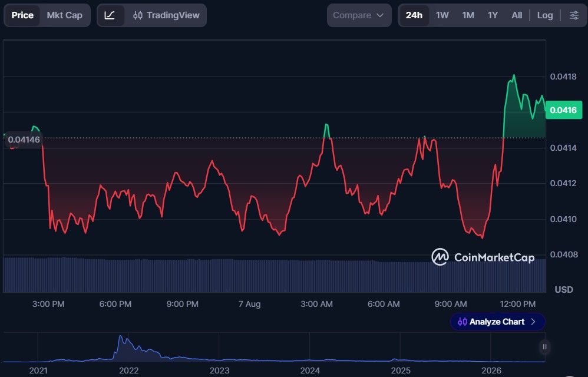588x377 pixels.
Task: Select the 1Y time range
Action: click(493, 15)
